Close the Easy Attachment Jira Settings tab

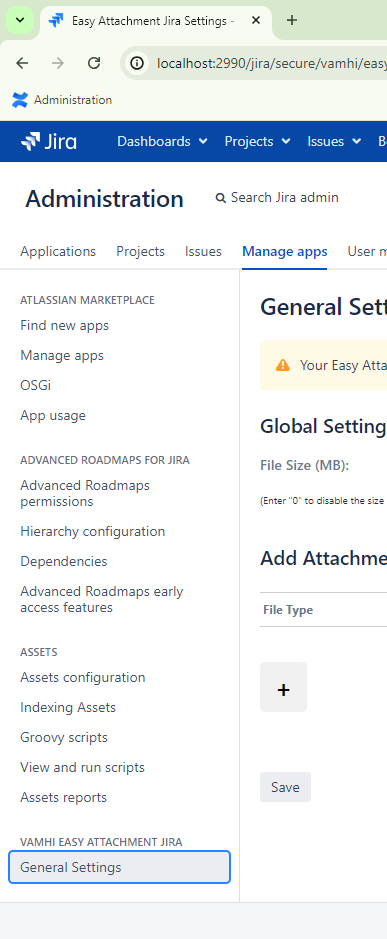click(x=256, y=20)
